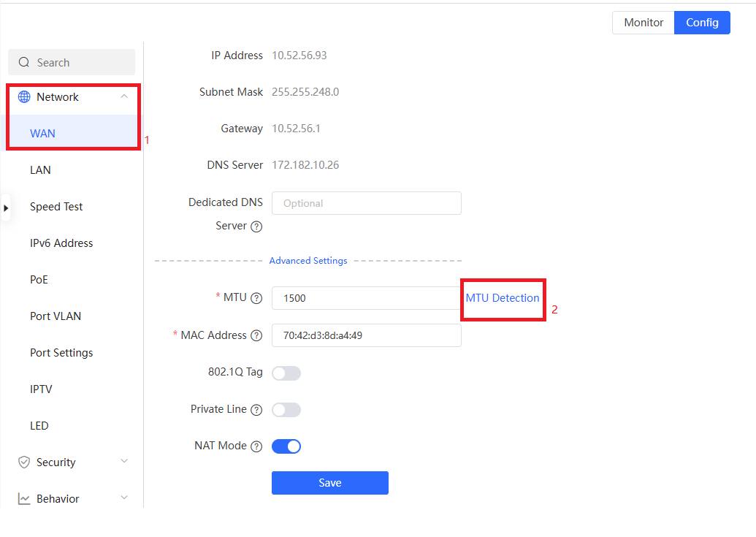Viewport: 756px width, 537px height.
Task: Click the Network globe icon
Action: click(x=24, y=97)
